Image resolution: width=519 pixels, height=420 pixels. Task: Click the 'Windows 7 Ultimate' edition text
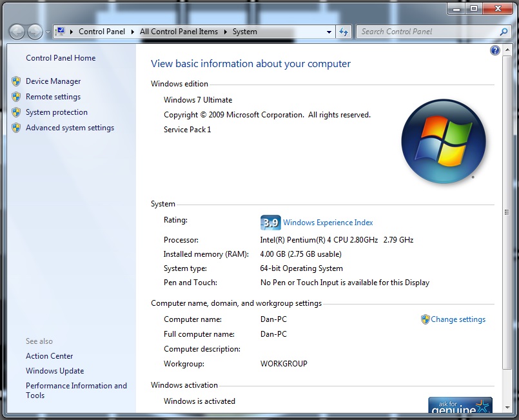(198, 100)
